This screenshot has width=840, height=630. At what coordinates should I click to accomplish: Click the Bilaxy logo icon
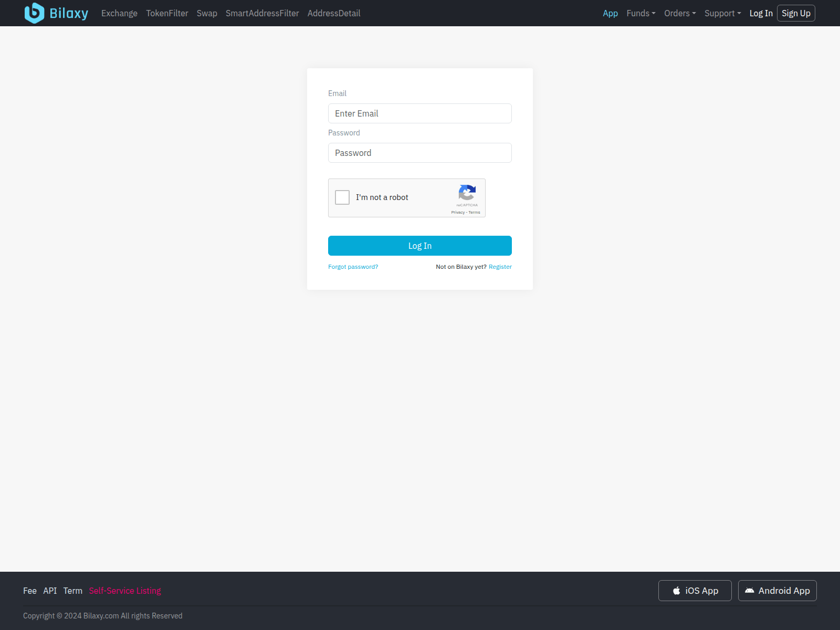point(33,13)
